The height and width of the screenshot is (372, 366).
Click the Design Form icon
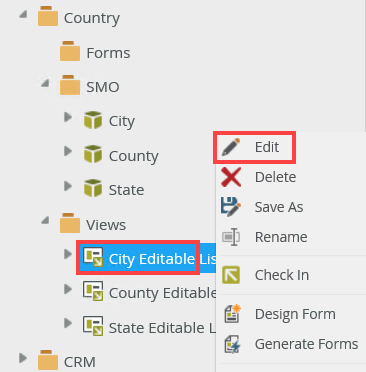[232, 313]
